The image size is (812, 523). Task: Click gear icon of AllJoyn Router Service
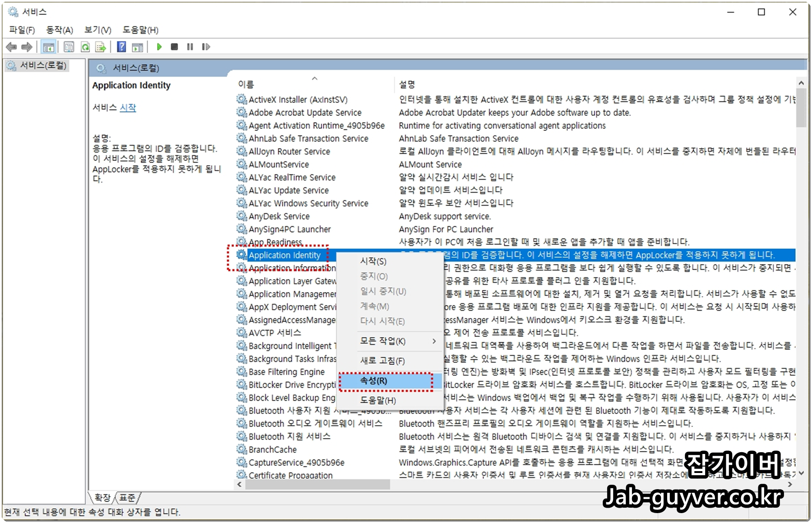pos(242,151)
